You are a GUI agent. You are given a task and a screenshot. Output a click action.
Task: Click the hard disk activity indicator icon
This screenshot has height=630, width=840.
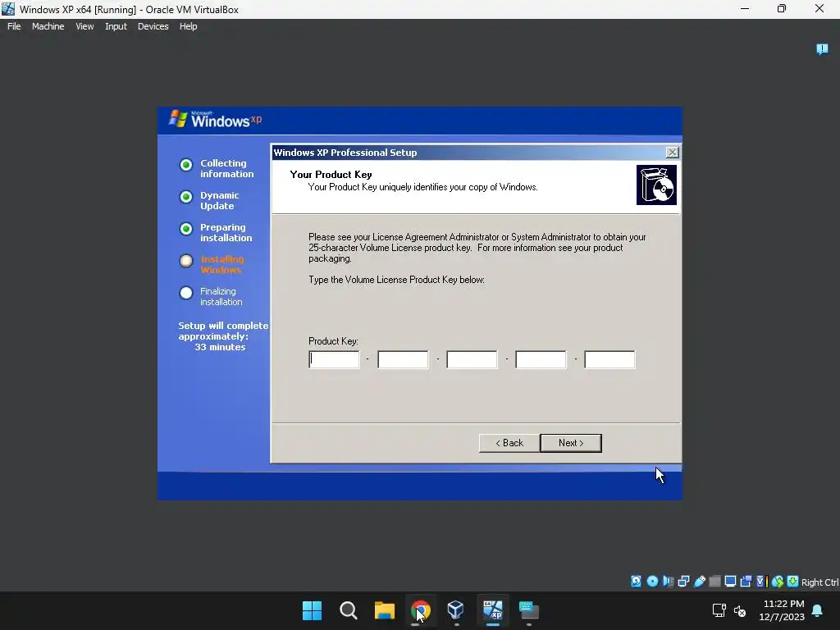pos(636,582)
